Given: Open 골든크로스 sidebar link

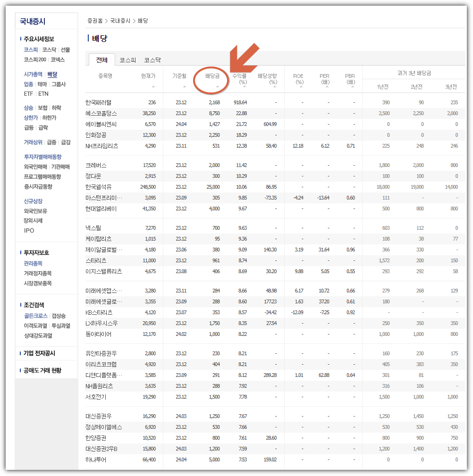Looking at the screenshot, I should tap(36, 316).
